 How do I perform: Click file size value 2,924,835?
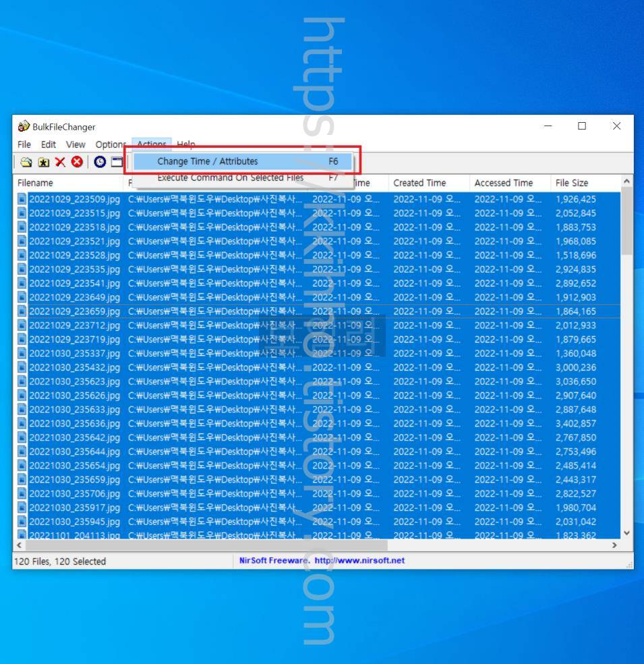coord(575,269)
